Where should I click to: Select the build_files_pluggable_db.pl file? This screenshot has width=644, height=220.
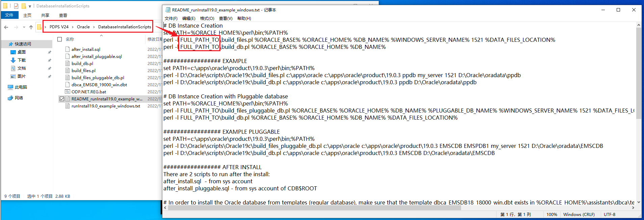(98, 77)
